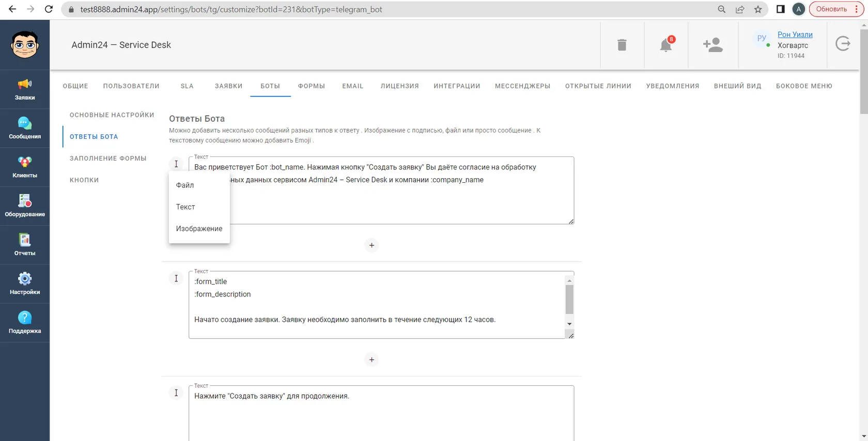The width and height of the screenshot is (868, 441).
Task: Open the Рон Уизли profile link
Action: (x=795, y=35)
